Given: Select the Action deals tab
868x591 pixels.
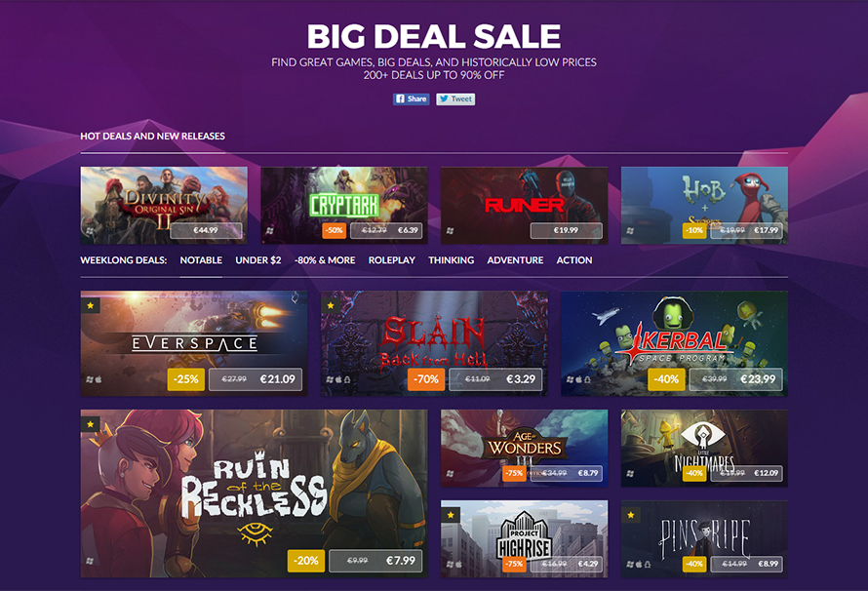Looking at the screenshot, I should point(574,260).
